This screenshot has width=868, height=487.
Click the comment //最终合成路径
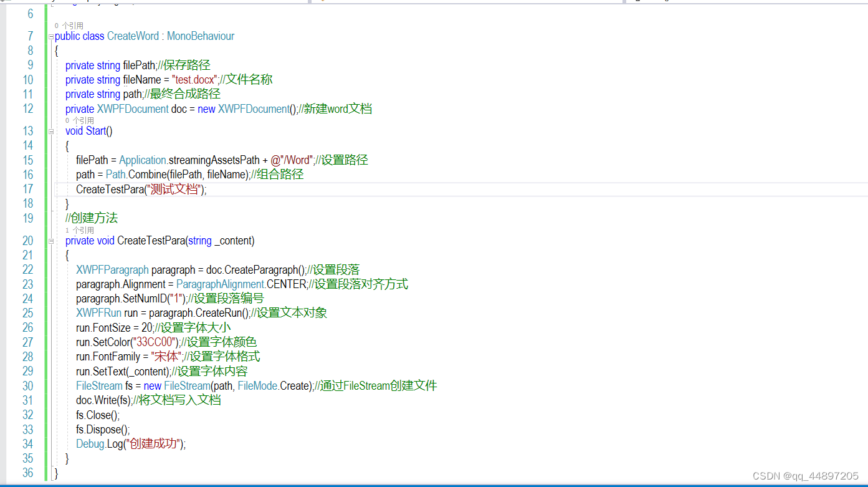click(x=182, y=94)
